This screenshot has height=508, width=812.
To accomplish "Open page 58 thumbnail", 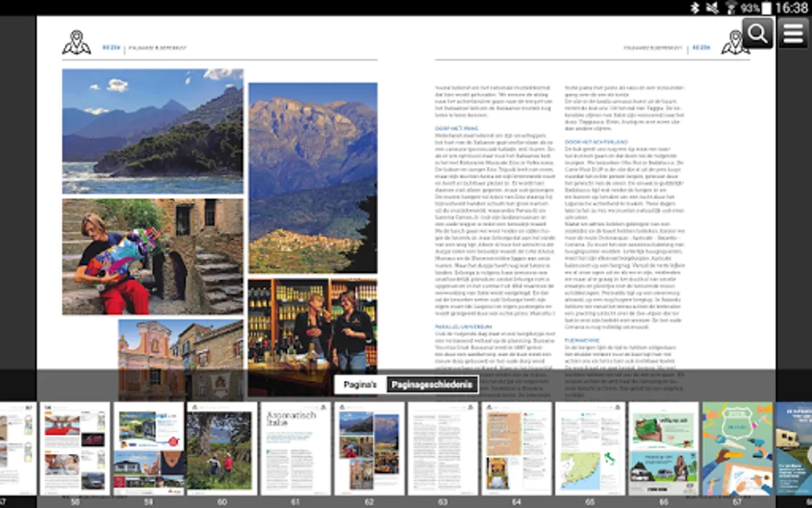I will [x=75, y=448].
